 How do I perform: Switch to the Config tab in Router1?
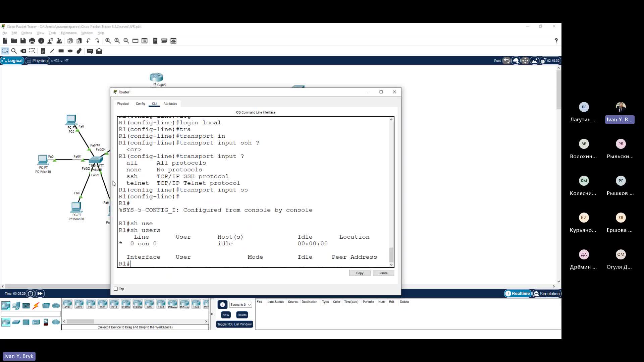(x=141, y=104)
